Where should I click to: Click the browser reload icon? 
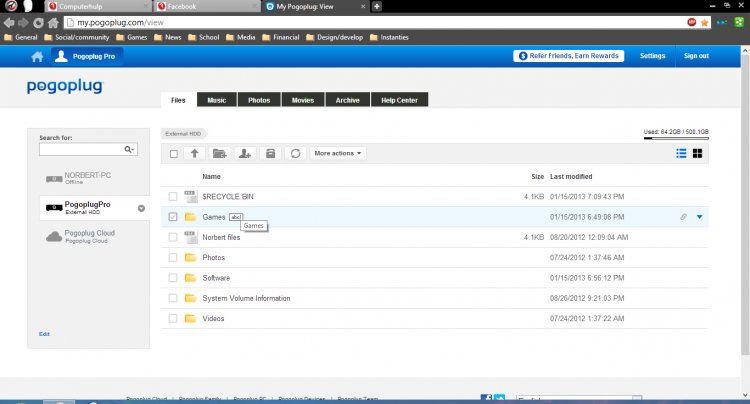coord(38,22)
